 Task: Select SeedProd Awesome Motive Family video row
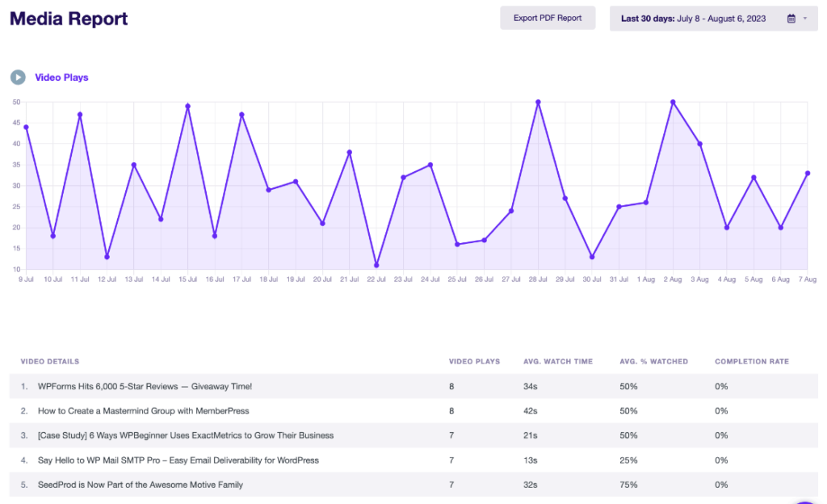pos(140,485)
